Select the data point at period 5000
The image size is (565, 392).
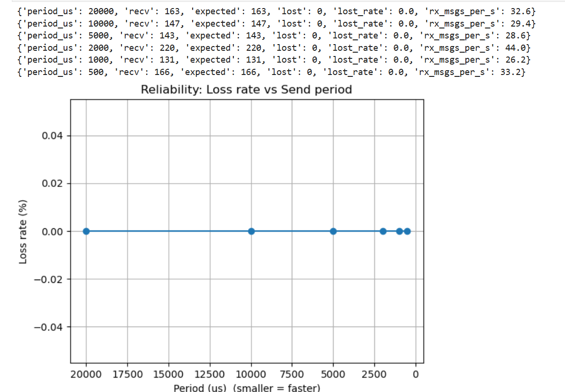tap(333, 231)
